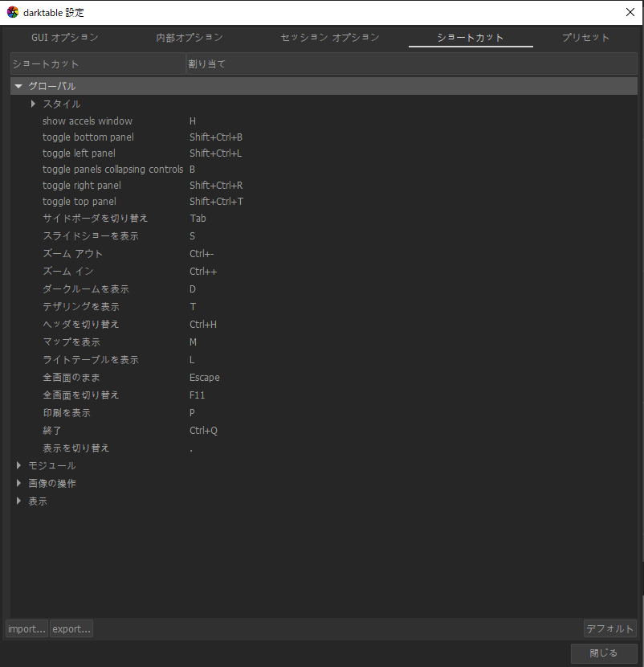Image resolution: width=644 pixels, height=667 pixels.
Task: Select the show accels window row
Action: 324,121
